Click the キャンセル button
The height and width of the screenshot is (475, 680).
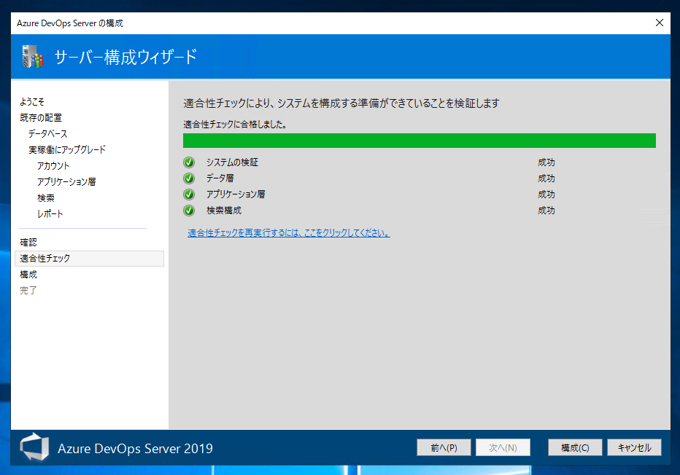pos(634,447)
